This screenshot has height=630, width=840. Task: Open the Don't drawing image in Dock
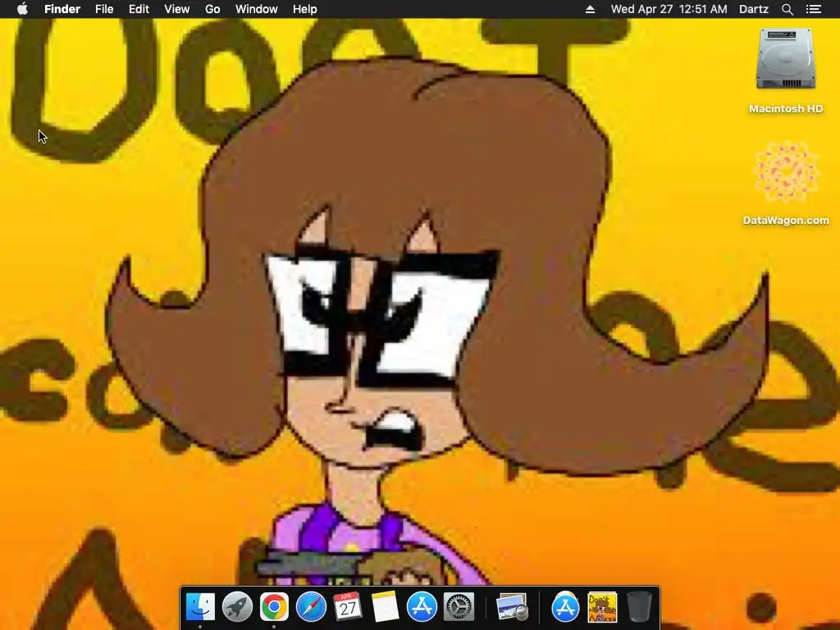(602, 606)
